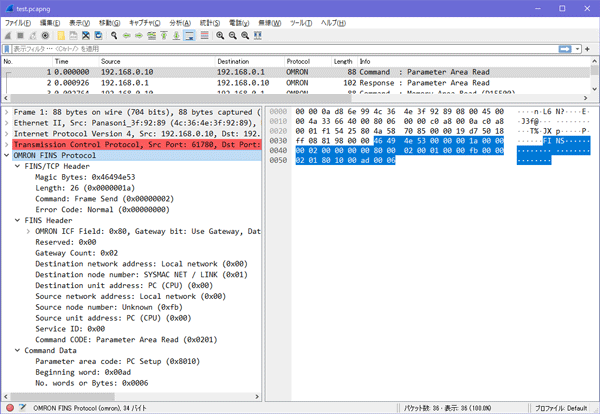Select the Beginning word: 0x00ad field
The width and height of the screenshot is (600, 414).
click(83, 372)
